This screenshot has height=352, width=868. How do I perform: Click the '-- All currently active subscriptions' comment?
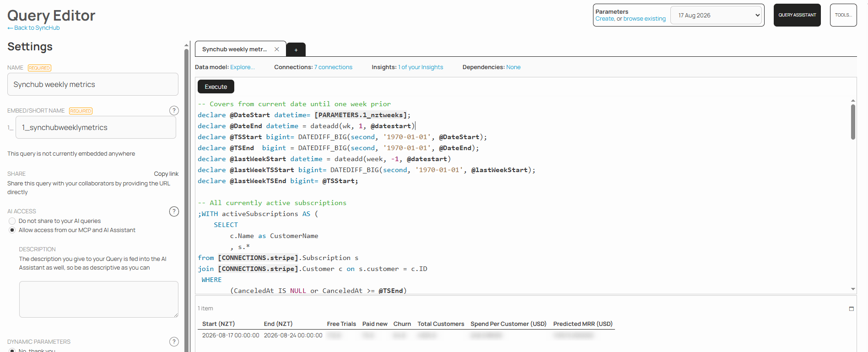[272, 203]
